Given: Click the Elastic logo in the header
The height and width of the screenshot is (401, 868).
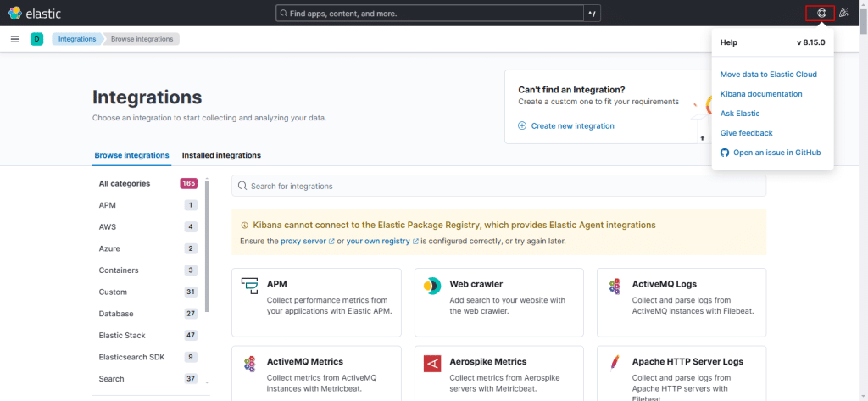Looking at the screenshot, I should click(35, 14).
